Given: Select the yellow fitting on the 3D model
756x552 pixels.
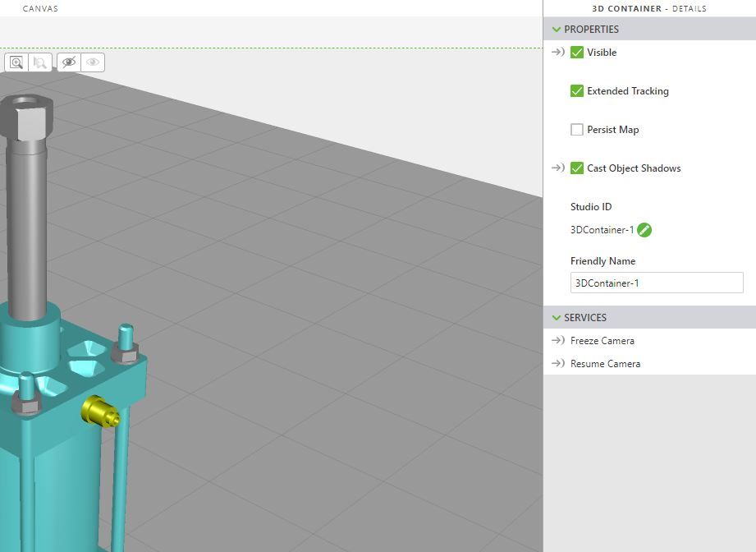Looking at the screenshot, I should pos(100,411).
